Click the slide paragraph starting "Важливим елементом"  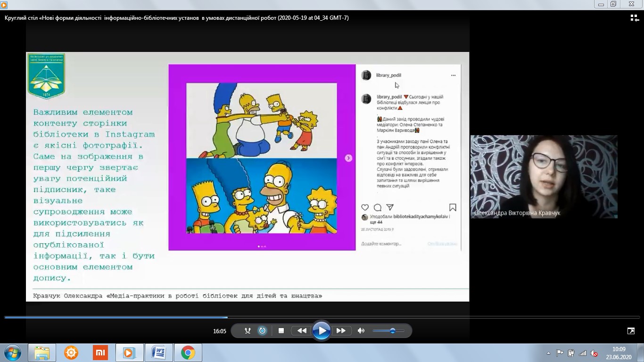94,195
